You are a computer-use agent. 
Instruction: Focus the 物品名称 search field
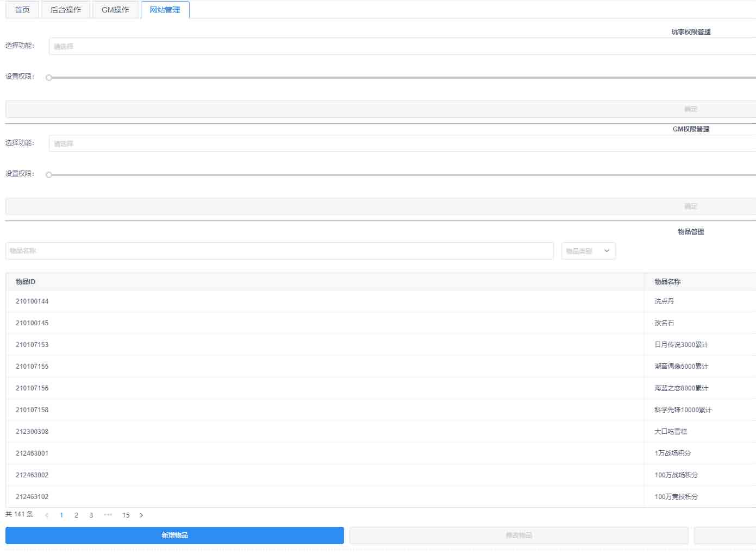tap(279, 251)
